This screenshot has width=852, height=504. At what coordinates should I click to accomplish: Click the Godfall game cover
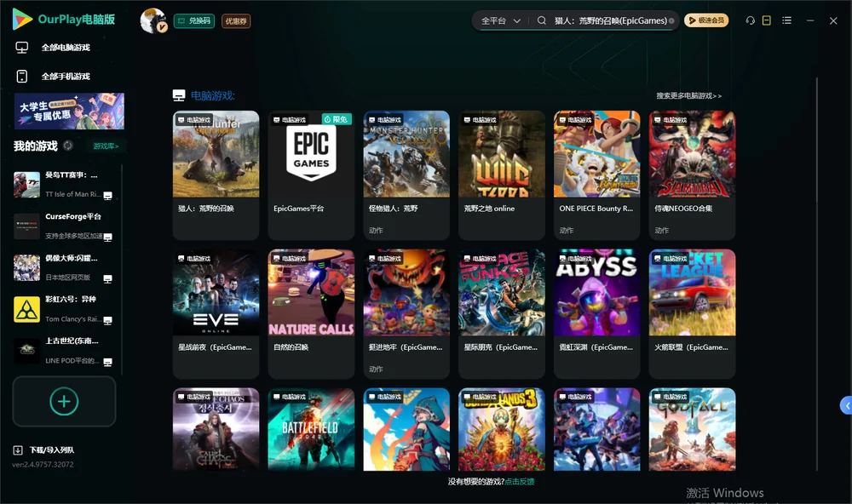(692, 429)
